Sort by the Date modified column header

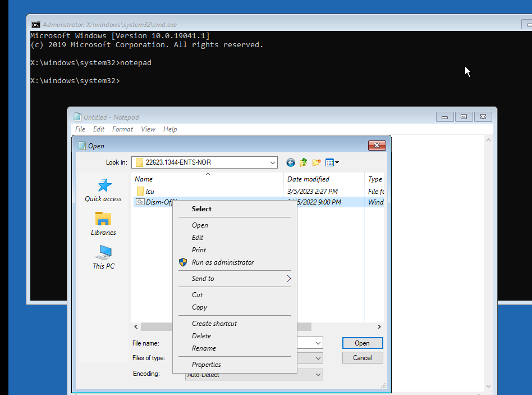pyautogui.click(x=324, y=179)
